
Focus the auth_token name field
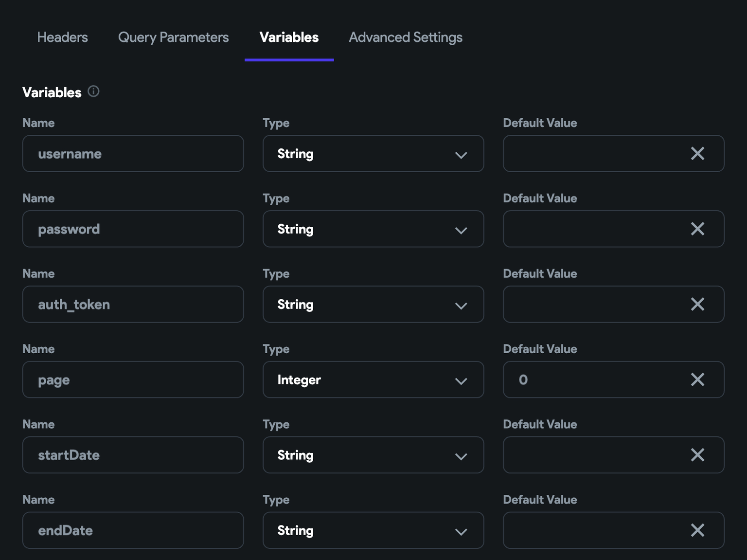pos(133,305)
